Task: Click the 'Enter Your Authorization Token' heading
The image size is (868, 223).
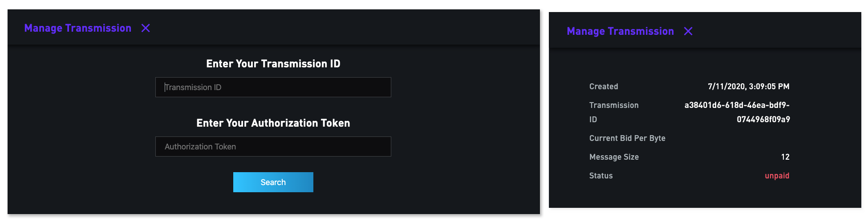Action: 273,123
